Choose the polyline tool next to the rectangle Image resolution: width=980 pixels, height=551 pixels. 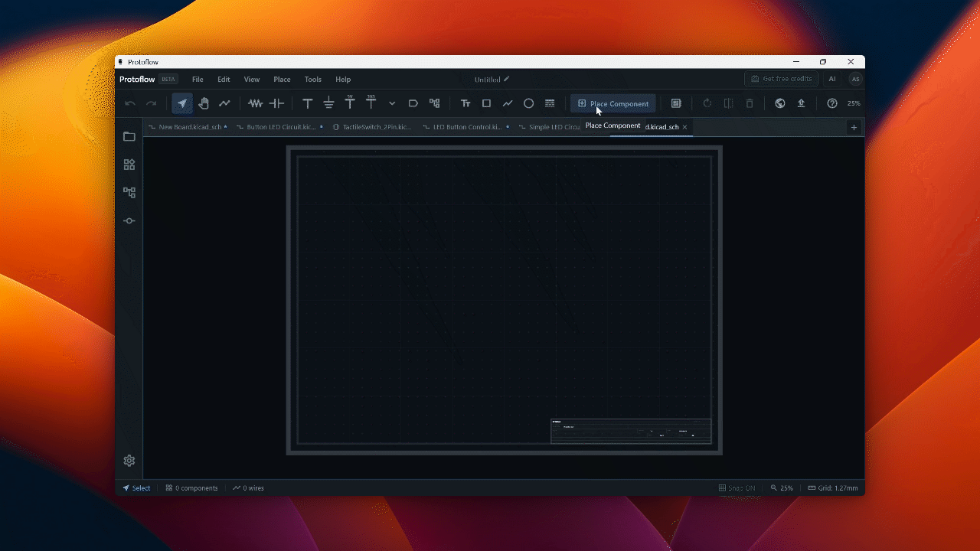[x=508, y=103]
